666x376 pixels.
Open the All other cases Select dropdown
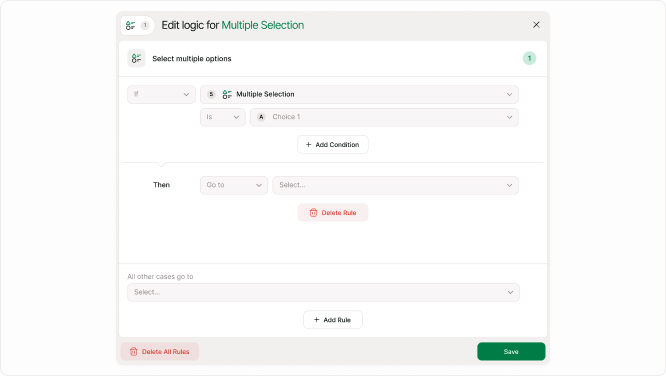(x=323, y=292)
